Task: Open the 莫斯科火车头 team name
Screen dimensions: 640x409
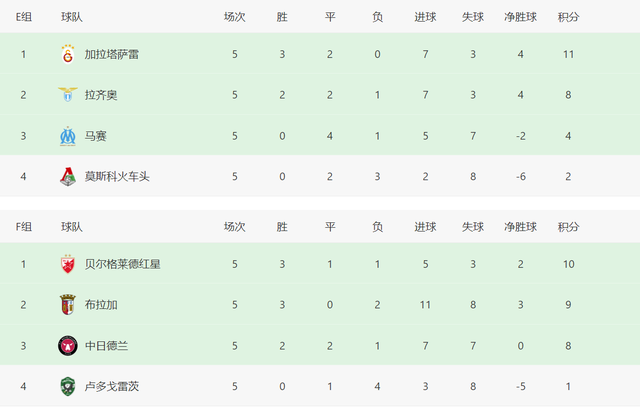Action: click(117, 177)
